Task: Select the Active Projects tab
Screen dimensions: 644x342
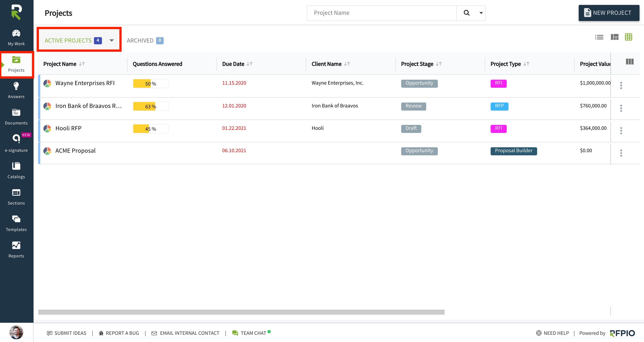Action: [73, 41]
